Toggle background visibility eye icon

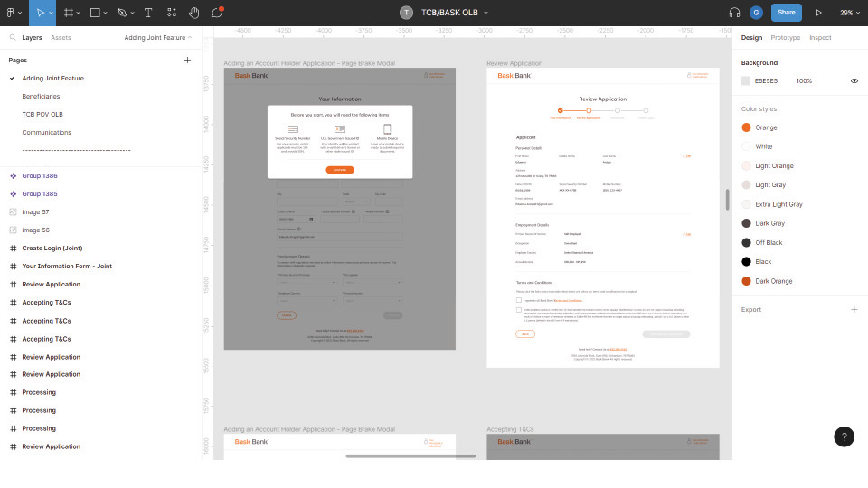click(854, 80)
